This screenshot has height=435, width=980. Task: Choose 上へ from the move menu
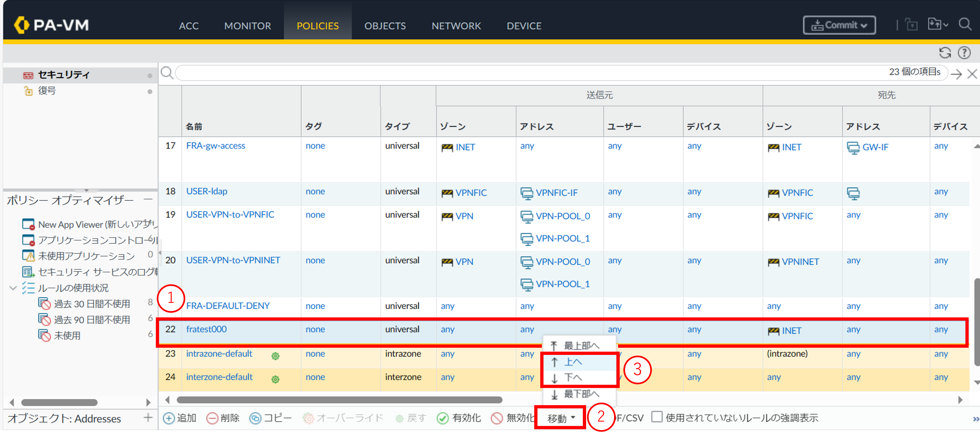pos(572,362)
